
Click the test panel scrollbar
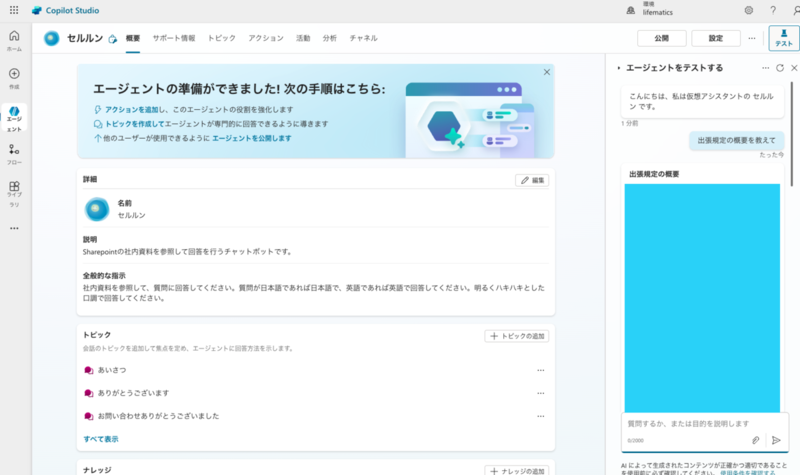[x=792, y=134]
